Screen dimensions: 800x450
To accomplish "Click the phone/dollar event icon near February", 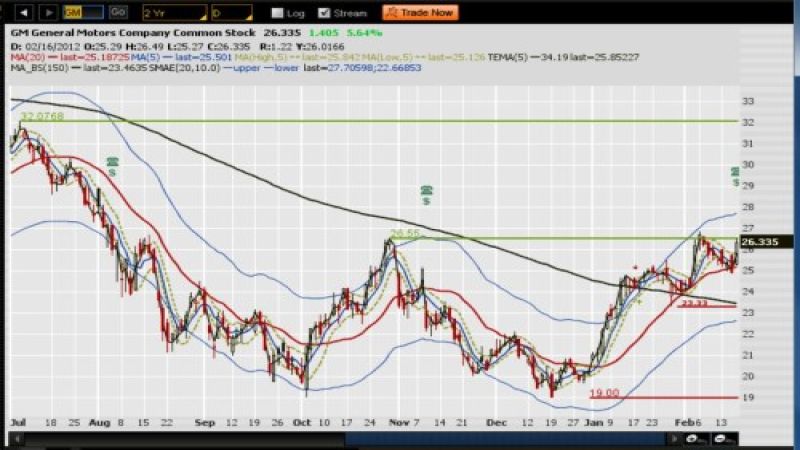I will click(x=735, y=176).
